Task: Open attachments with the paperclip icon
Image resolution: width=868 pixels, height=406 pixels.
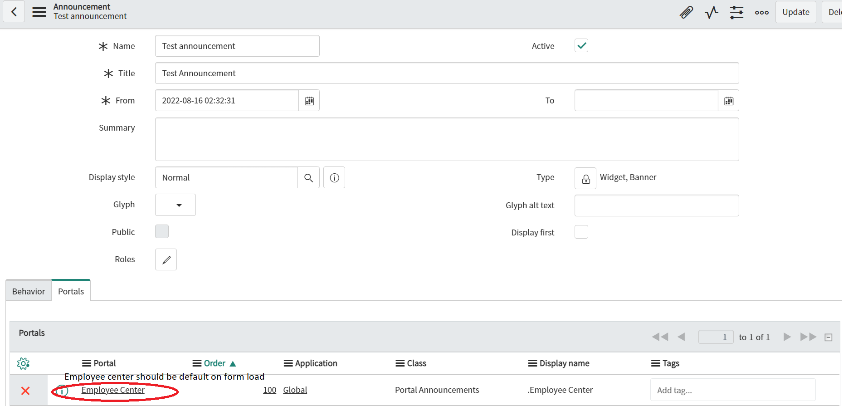Action: (686, 12)
